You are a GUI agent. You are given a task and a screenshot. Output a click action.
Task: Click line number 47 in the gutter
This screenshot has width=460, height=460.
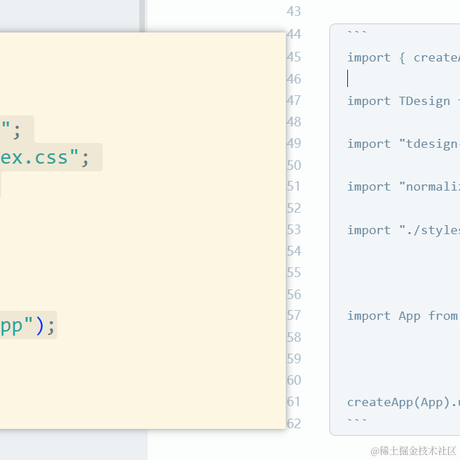click(x=294, y=100)
